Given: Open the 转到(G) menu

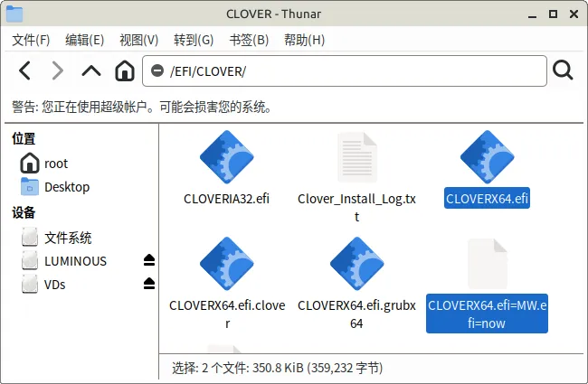Looking at the screenshot, I should click(194, 40).
